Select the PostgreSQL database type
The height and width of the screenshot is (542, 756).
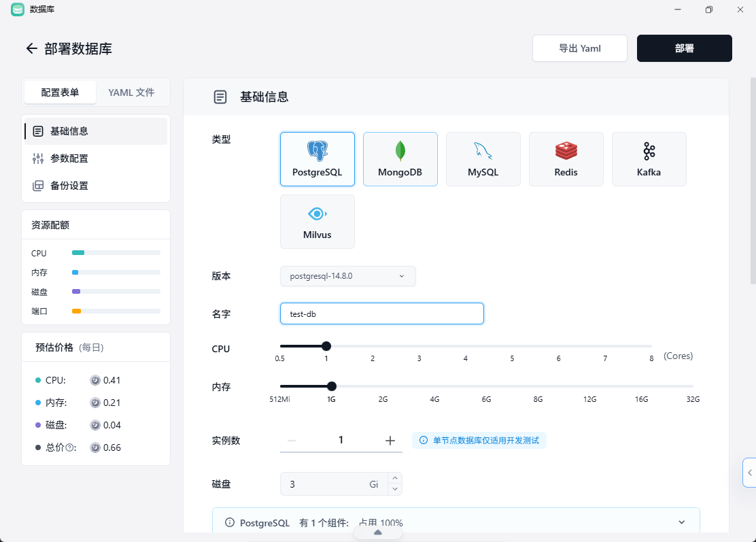[317, 159]
